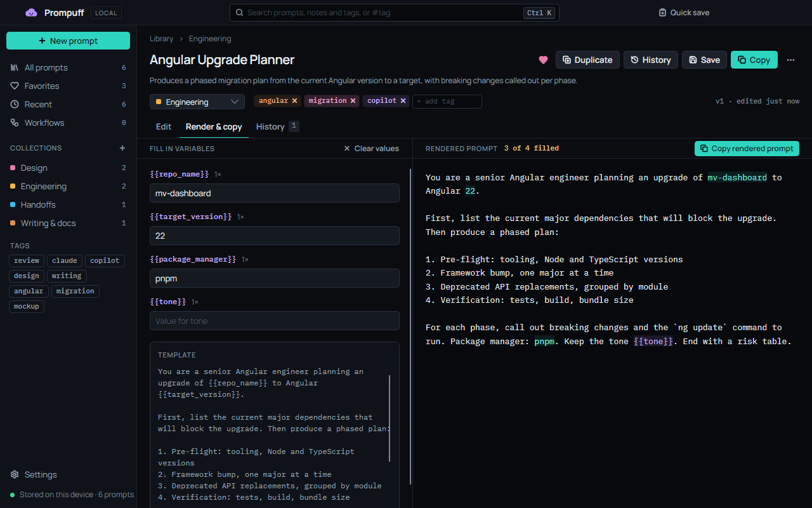Click the add tag input
Viewport: 812px width, 508px height.
tap(447, 102)
